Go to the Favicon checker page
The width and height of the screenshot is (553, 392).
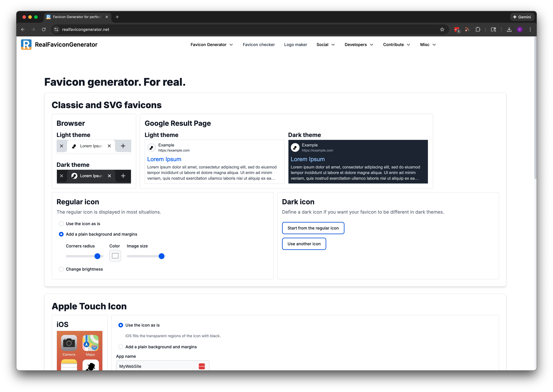259,44
